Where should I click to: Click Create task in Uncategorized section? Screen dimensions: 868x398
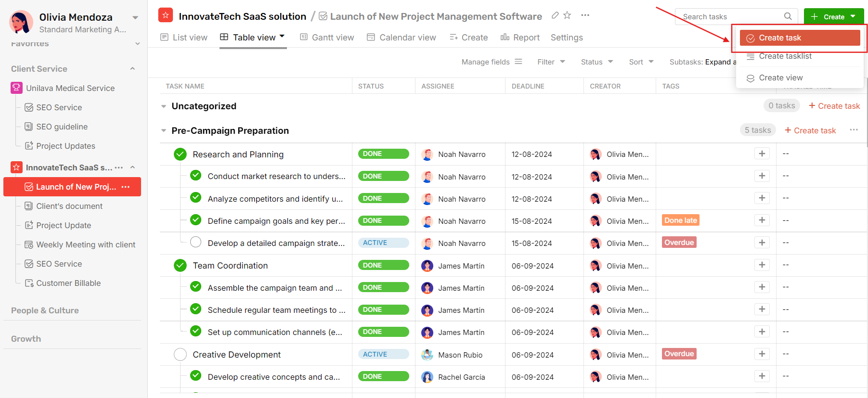pos(834,106)
